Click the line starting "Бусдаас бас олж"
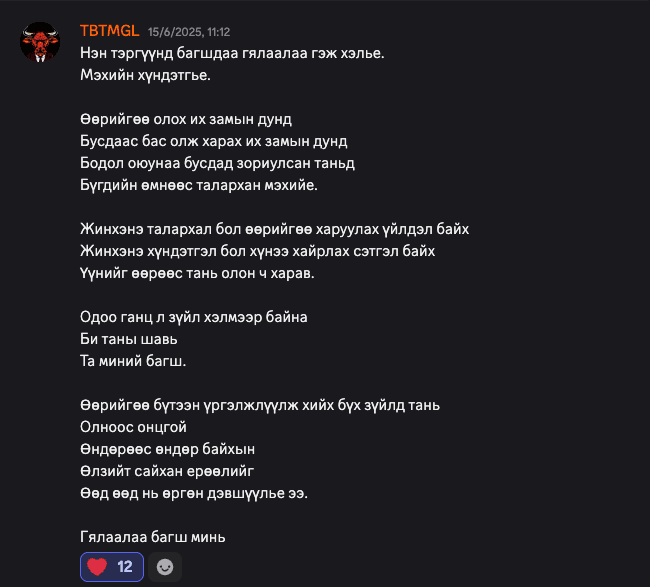This screenshot has width=650, height=587. click(x=213, y=141)
